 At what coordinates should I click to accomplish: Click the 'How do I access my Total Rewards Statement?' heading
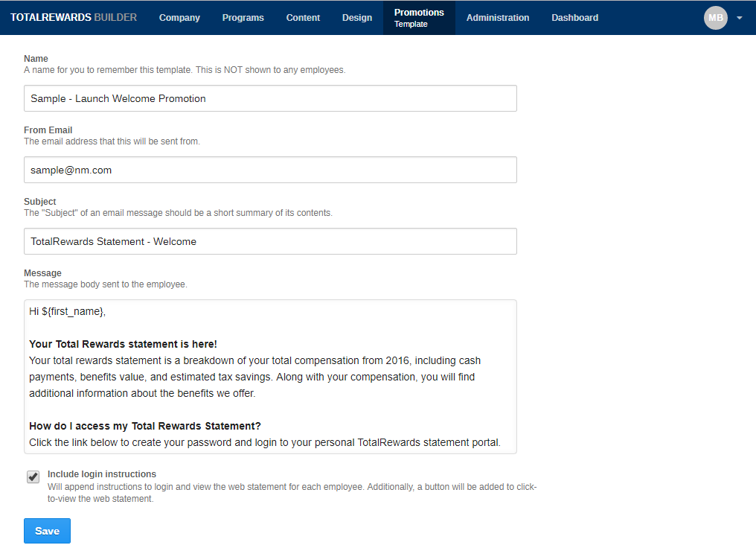[x=144, y=426]
